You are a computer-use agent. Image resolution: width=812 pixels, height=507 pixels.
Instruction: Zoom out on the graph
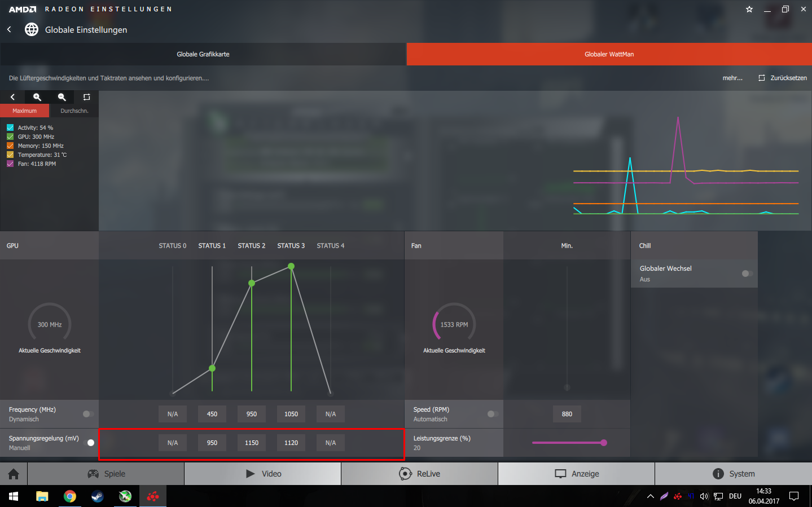pos(62,97)
